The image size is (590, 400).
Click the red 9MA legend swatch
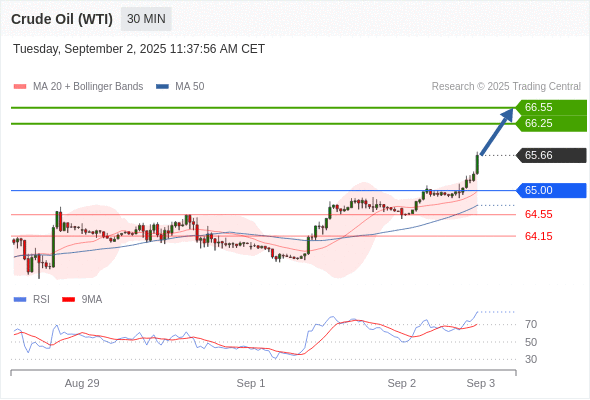pos(68,300)
